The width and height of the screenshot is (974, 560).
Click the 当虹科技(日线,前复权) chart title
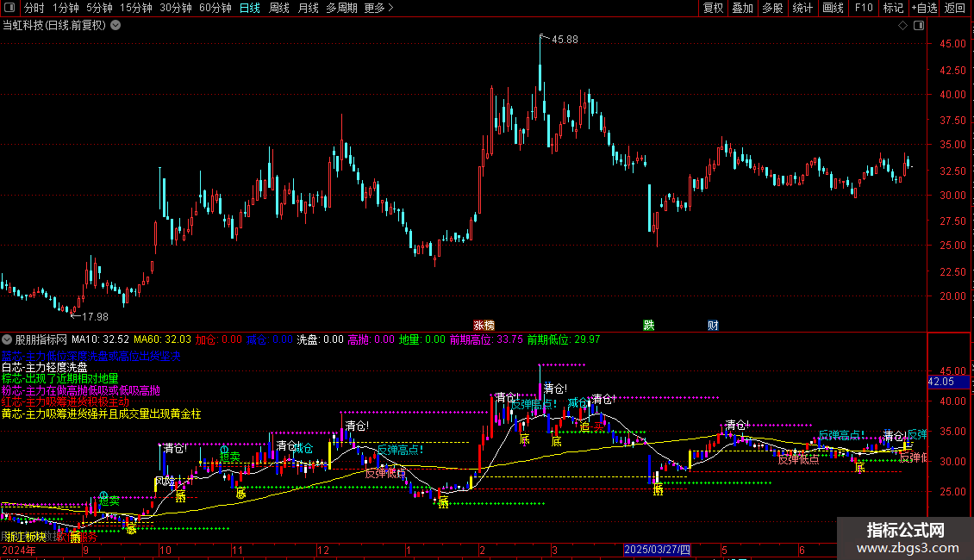54,26
